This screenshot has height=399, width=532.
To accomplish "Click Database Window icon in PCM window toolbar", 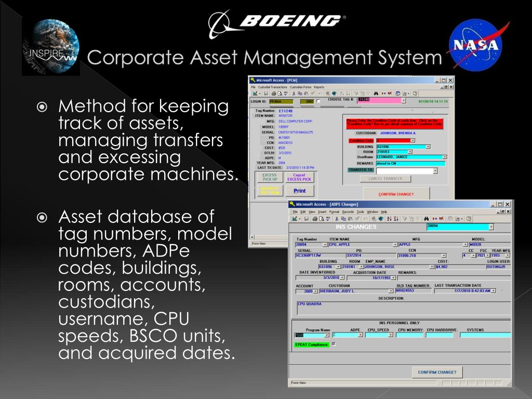I will tap(397, 94).
